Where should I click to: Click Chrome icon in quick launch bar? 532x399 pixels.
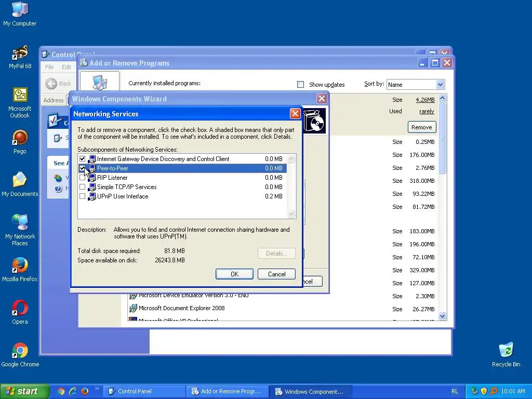point(61,391)
